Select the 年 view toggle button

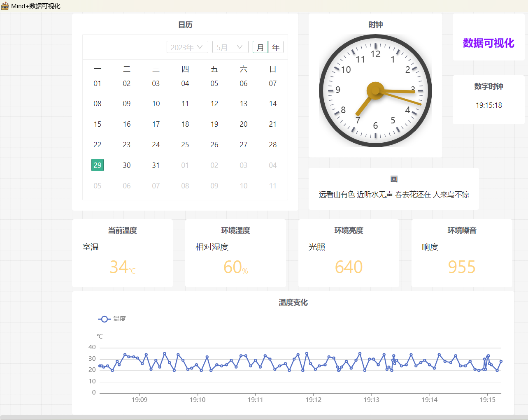[x=276, y=47]
